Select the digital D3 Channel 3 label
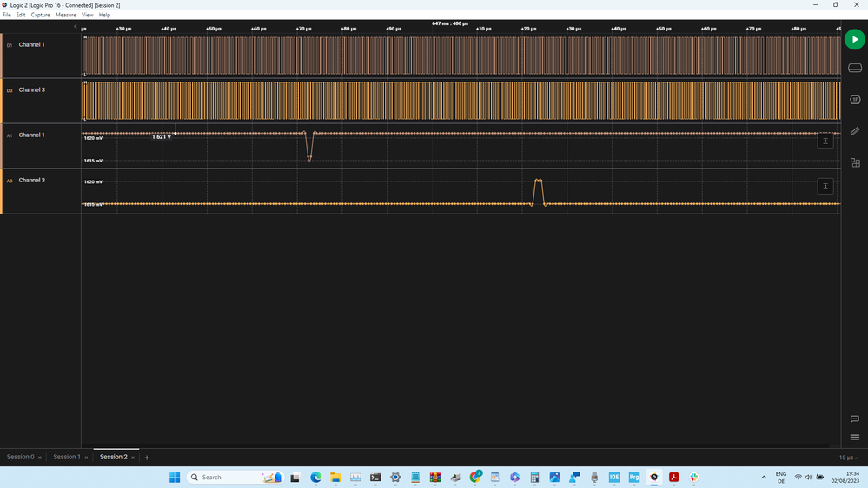 [31, 90]
